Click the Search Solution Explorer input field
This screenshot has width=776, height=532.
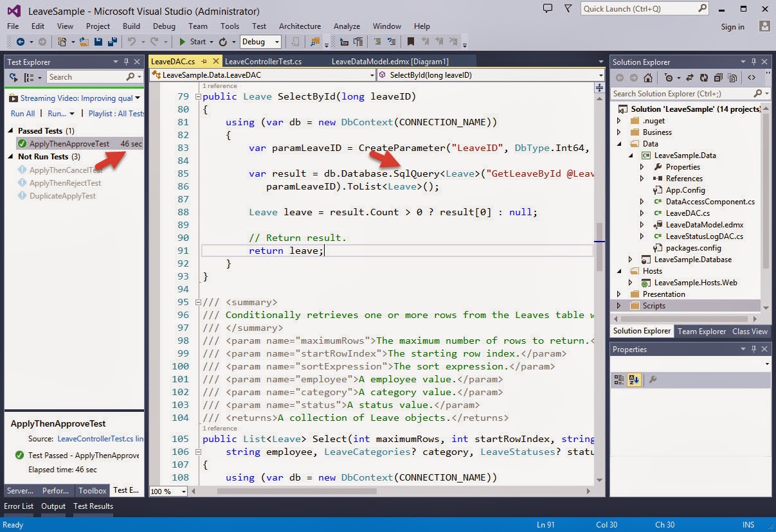click(690, 94)
